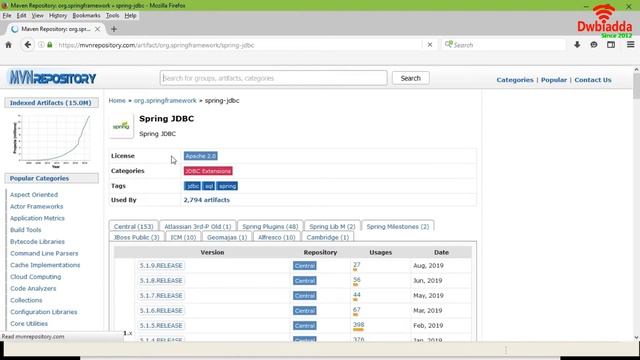Click the page vertical scrollbar
Viewport: 640px width, 360px height.
pyautogui.click(x=636, y=203)
